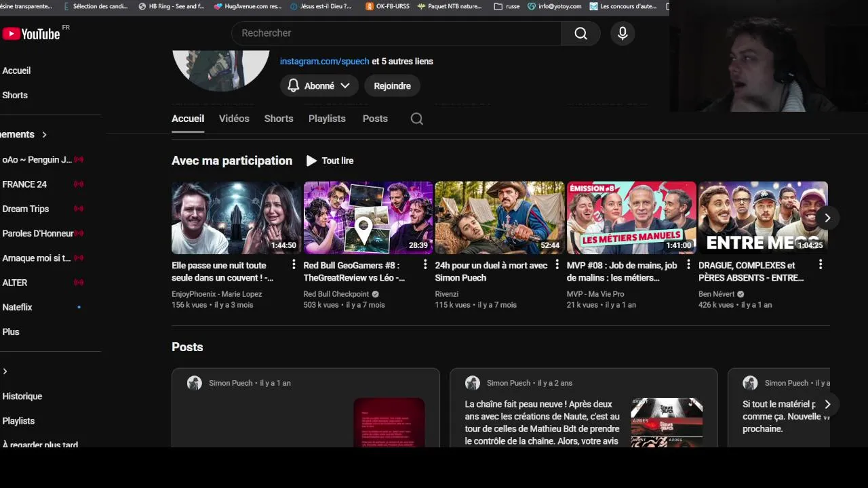Image resolution: width=868 pixels, height=488 pixels.
Task: Click the YouTube logo
Action: pos(31,33)
